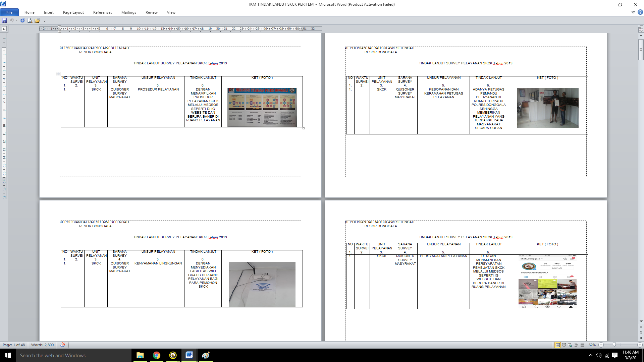The width and height of the screenshot is (644, 362).
Task: Open the Customize Quick Access Toolbar dropdown
Action: click(45, 21)
